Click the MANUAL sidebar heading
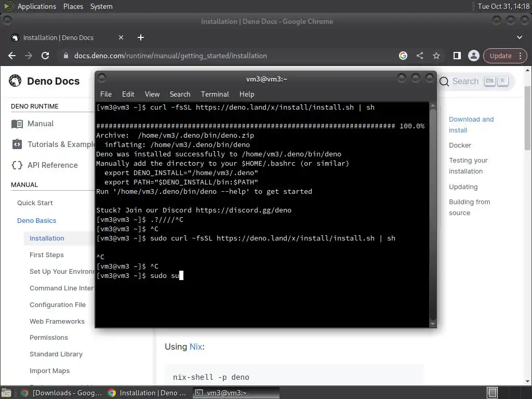 pos(24,185)
